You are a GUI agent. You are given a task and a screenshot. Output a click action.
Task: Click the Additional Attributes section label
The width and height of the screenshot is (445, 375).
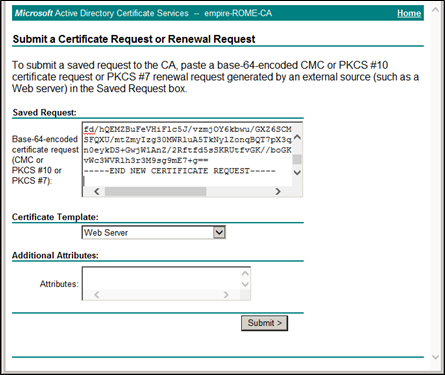tap(55, 255)
